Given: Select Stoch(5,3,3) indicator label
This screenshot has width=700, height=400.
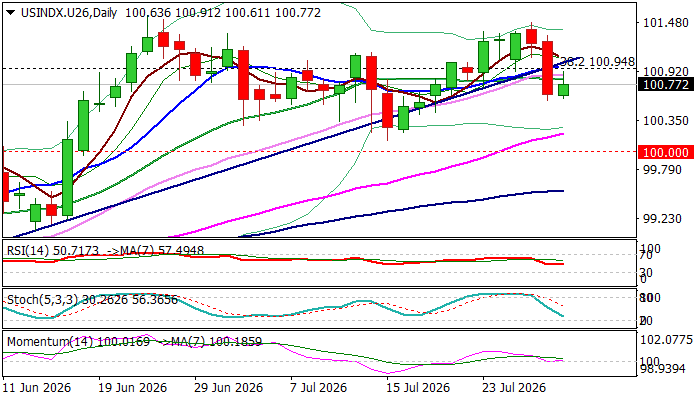Looking at the screenshot, I should pyautogui.click(x=92, y=299).
